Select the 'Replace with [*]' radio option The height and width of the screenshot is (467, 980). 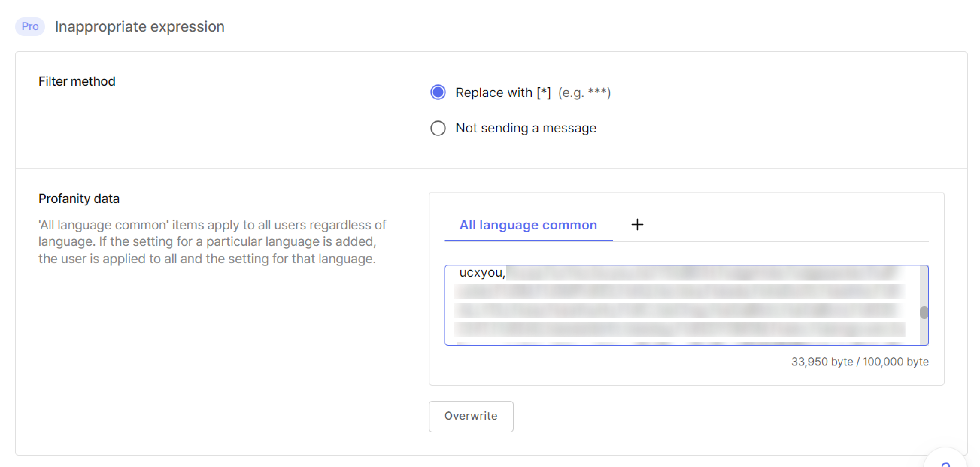point(438,92)
